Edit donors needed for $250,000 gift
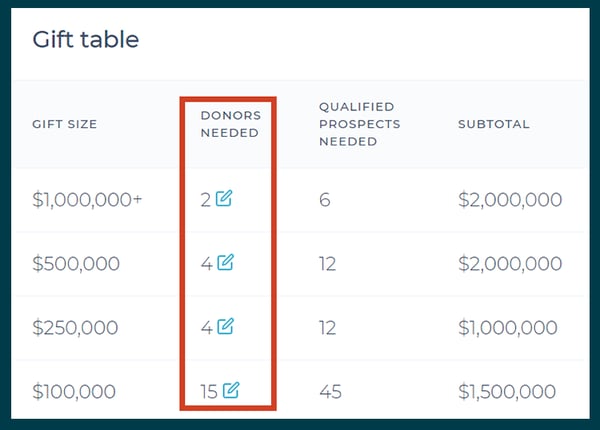 pyautogui.click(x=225, y=326)
